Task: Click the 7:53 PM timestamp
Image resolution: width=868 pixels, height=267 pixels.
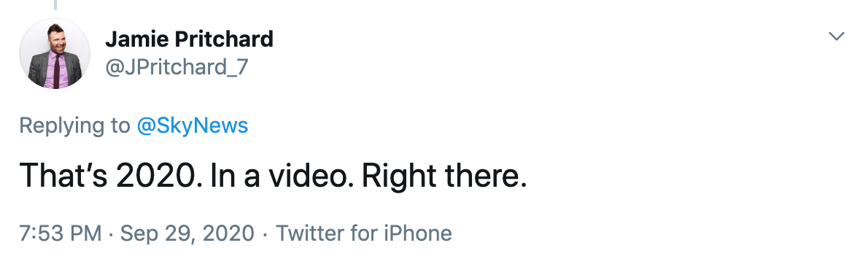Action: pos(61,233)
